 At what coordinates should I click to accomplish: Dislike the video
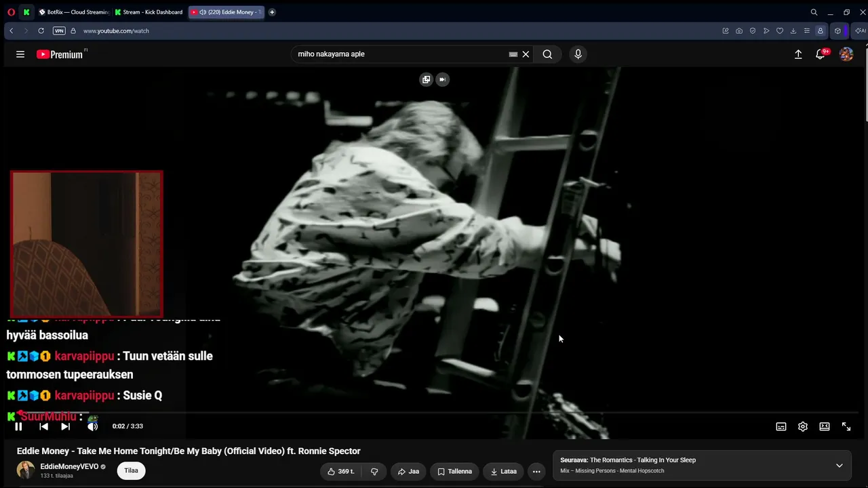374,471
